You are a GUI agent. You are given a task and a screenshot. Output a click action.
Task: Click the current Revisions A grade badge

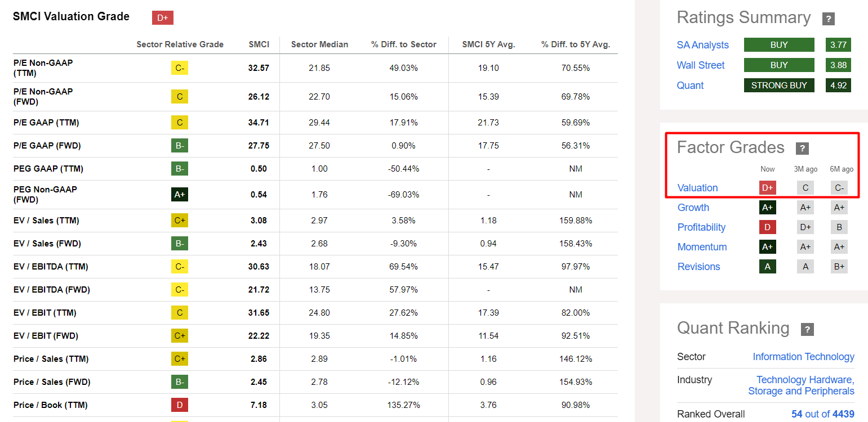tap(767, 267)
